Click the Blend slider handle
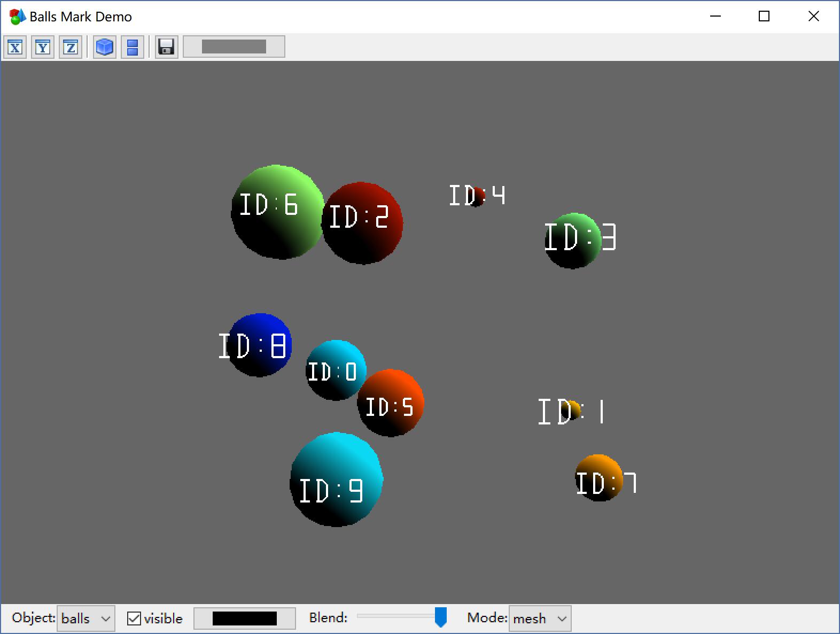The width and height of the screenshot is (840, 634). (440, 617)
